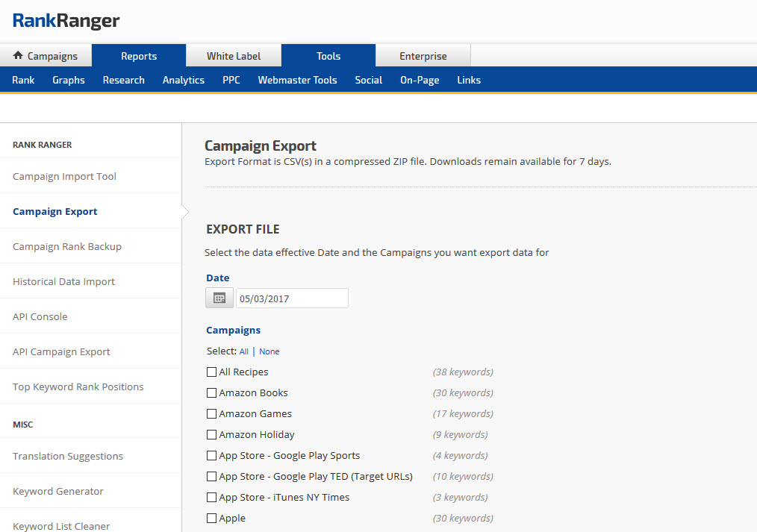Open the White Label tab
Viewport: 757px width, 532px height.
click(234, 56)
